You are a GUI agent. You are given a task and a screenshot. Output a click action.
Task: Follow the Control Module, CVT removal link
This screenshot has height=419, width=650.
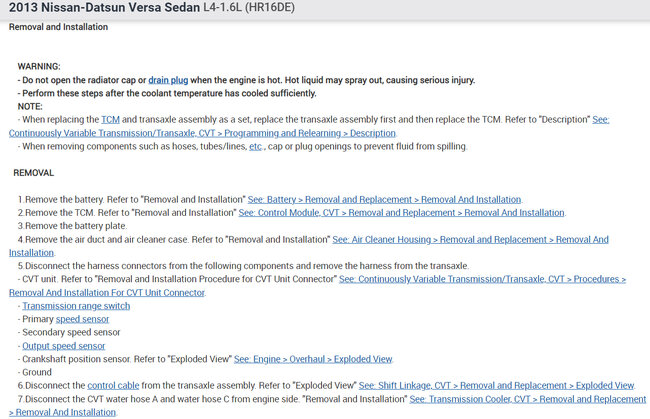click(x=402, y=213)
